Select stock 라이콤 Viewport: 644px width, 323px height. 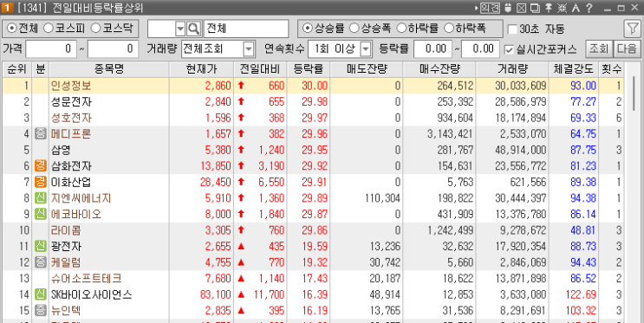pos(66,230)
